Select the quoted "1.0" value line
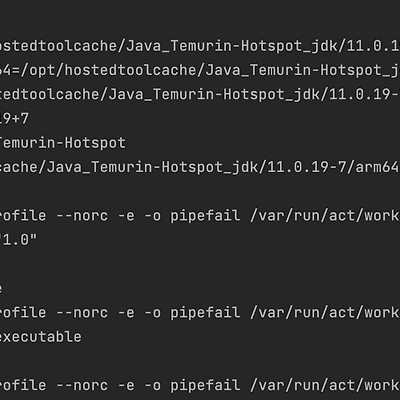The image size is (400, 400). pos(19,240)
